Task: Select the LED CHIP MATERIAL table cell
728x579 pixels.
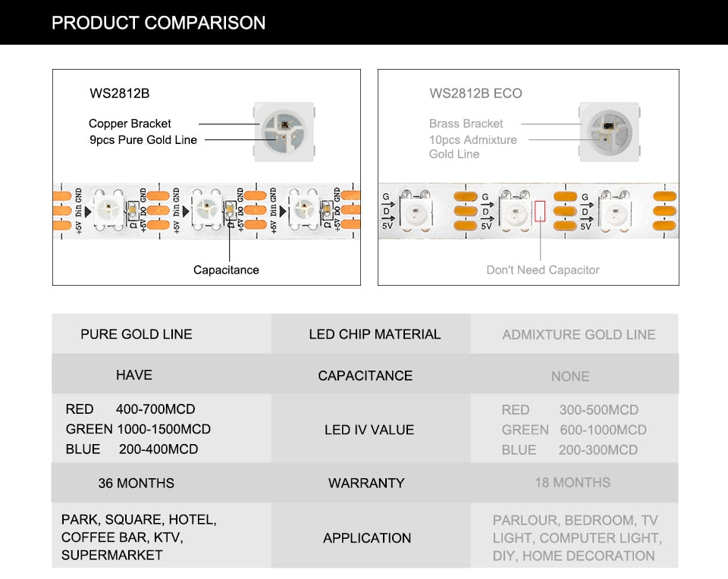Action: 375,334
